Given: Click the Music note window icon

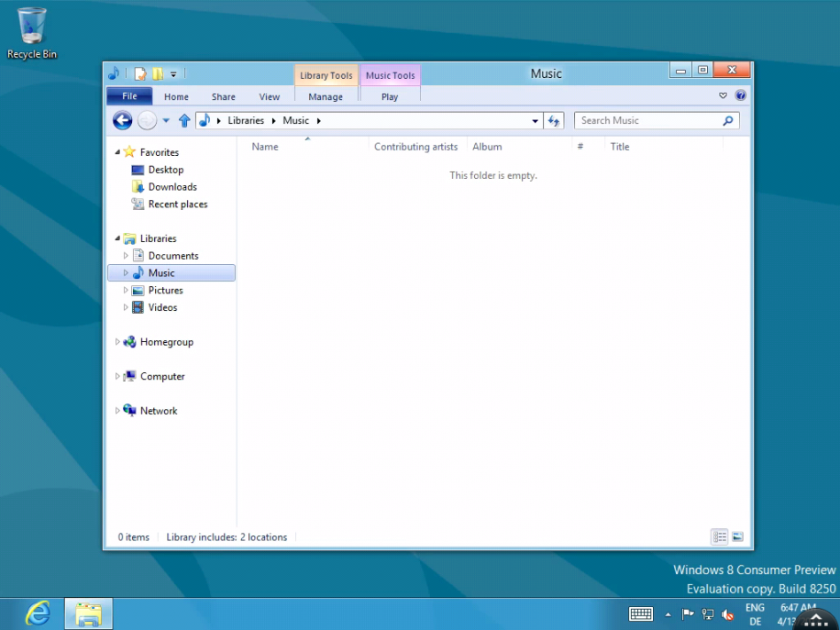Looking at the screenshot, I should (x=114, y=73).
